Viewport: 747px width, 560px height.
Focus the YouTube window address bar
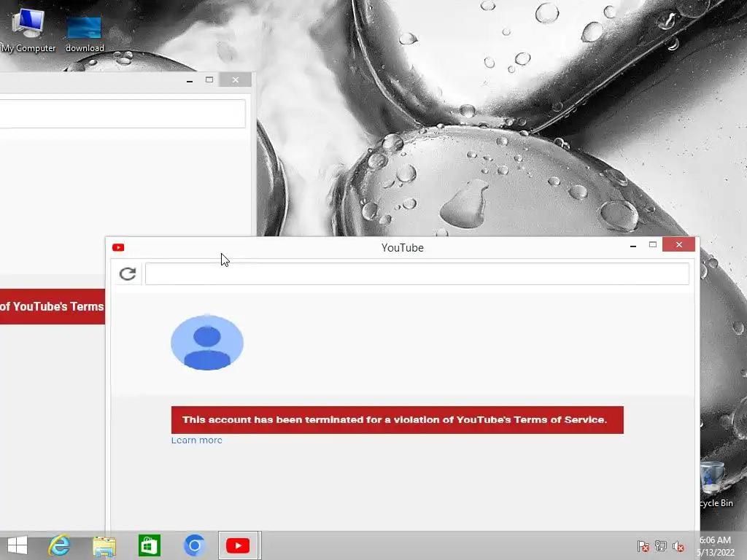tap(417, 274)
